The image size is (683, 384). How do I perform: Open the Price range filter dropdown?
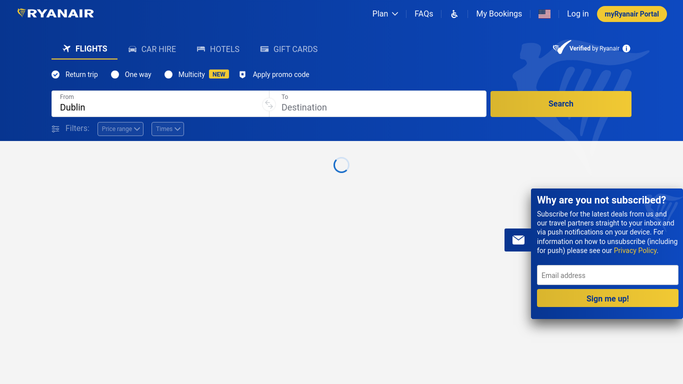[120, 129]
